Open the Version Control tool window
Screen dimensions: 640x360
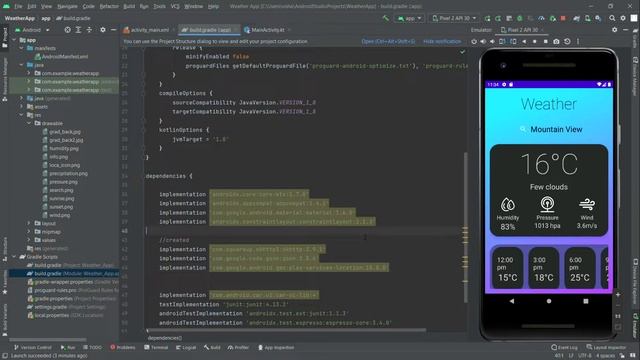[33, 348]
